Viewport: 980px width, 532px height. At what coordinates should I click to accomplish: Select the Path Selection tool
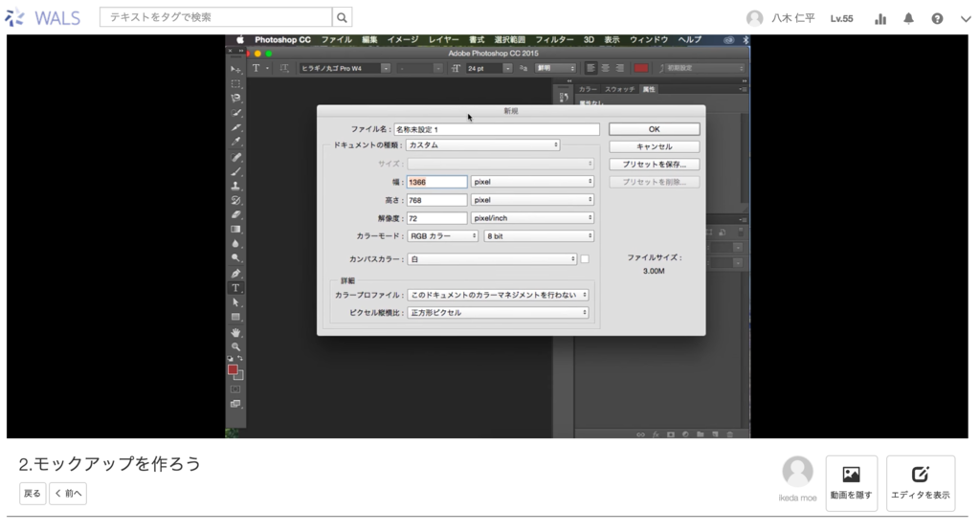click(235, 302)
